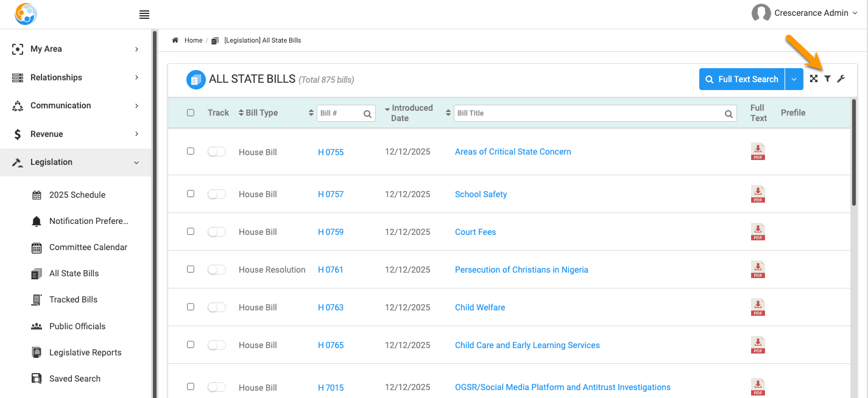Open 2025 Schedule menu item

(77, 195)
